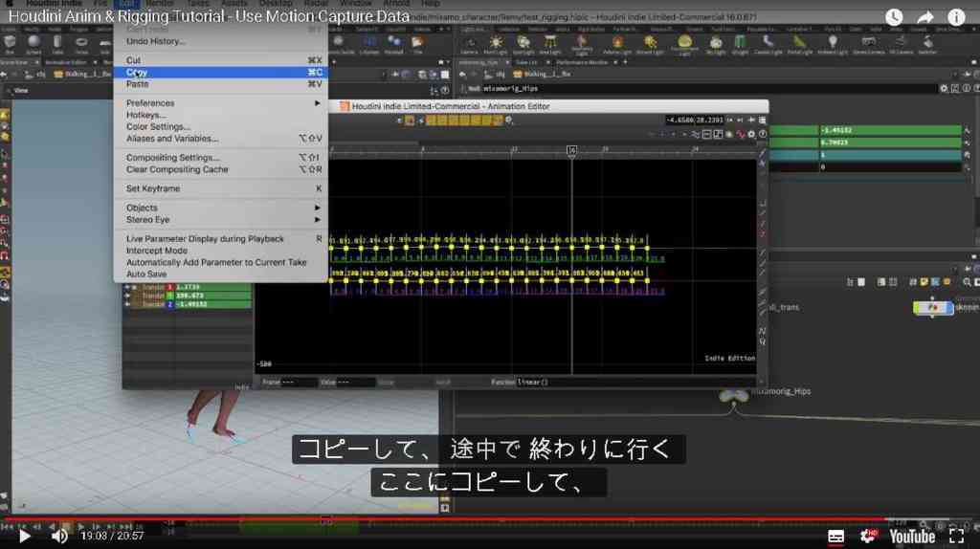Click the Tube shelf tool
The image size is (980, 549).
57,44
